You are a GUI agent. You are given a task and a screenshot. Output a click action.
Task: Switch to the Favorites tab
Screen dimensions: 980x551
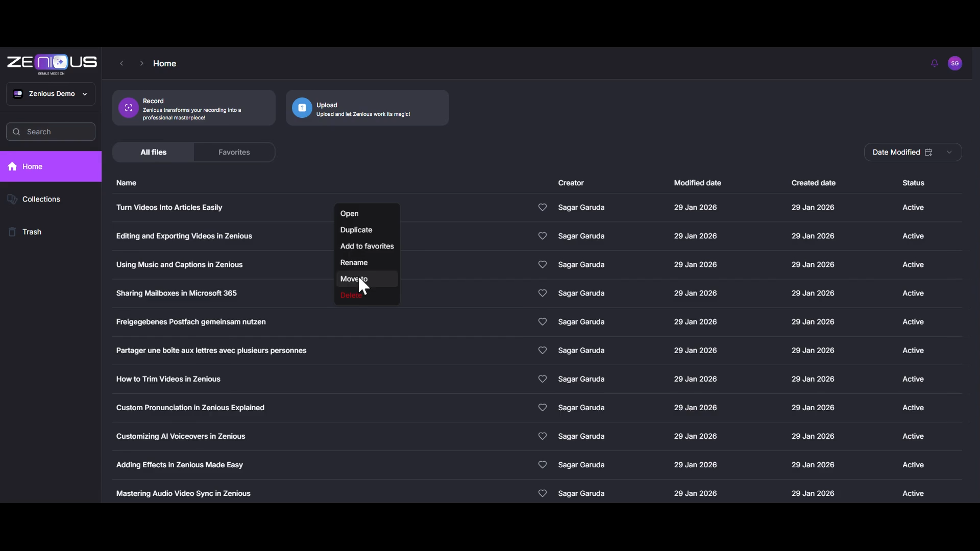pos(234,152)
